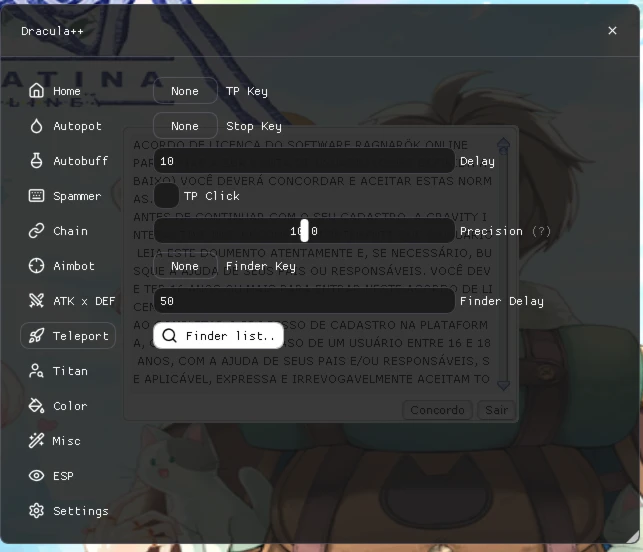Viewport: 643px width, 552px height.
Task: Click the Misc magic wand icon
Action: pos(36,440)
